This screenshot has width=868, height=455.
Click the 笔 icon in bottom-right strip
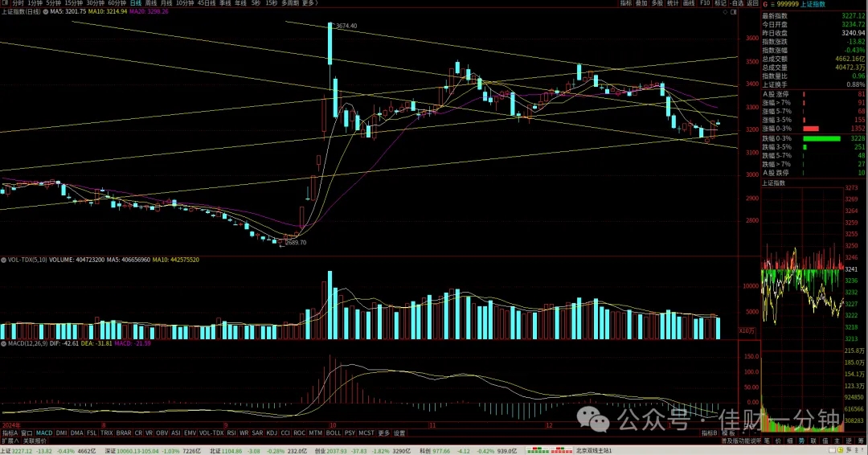click(767, 441)
